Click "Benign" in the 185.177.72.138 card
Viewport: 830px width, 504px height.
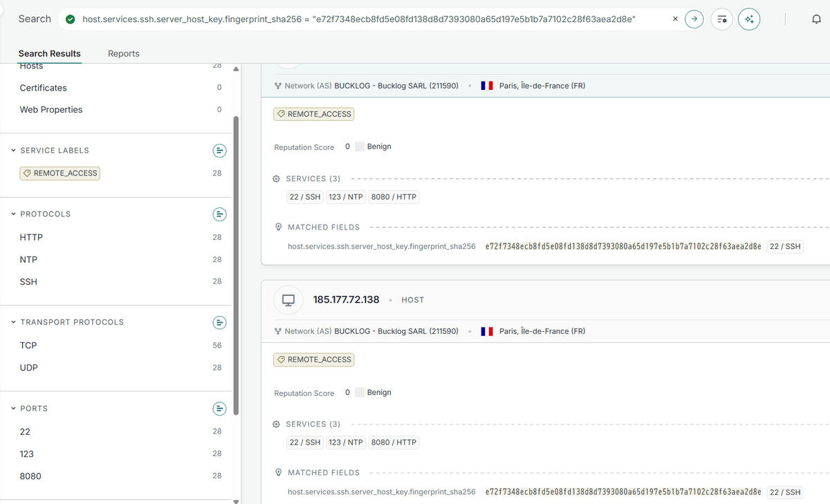click(379, 393)
